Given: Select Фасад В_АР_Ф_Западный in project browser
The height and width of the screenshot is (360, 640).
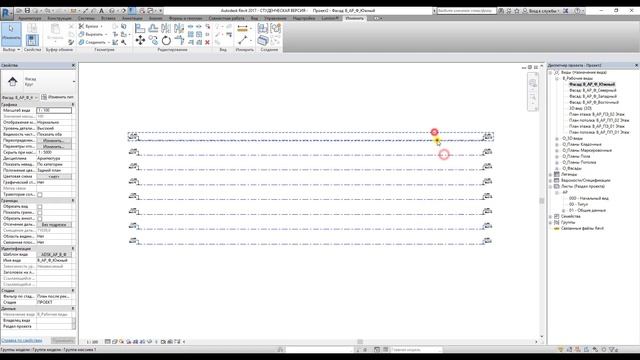Looking at the screenshot, I should pos(593,96).
